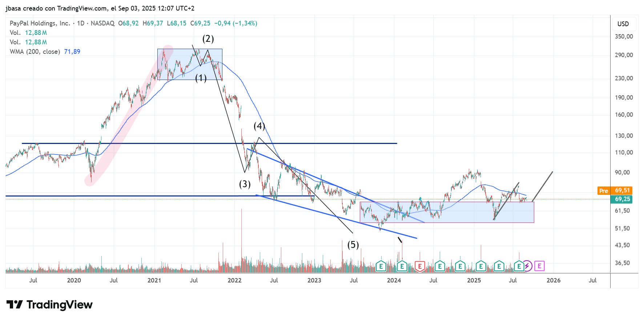Image resolution: width=644 pixels, height=321 pixels.
Task: Select the earnings marker just before 2025
Action: tap(460, 266)
